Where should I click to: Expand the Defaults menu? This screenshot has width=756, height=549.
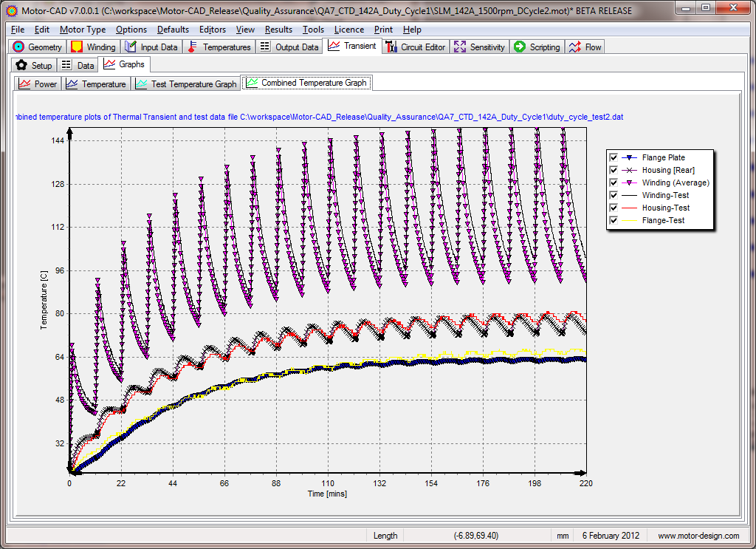pyautogui.click(x=173, y=30)
